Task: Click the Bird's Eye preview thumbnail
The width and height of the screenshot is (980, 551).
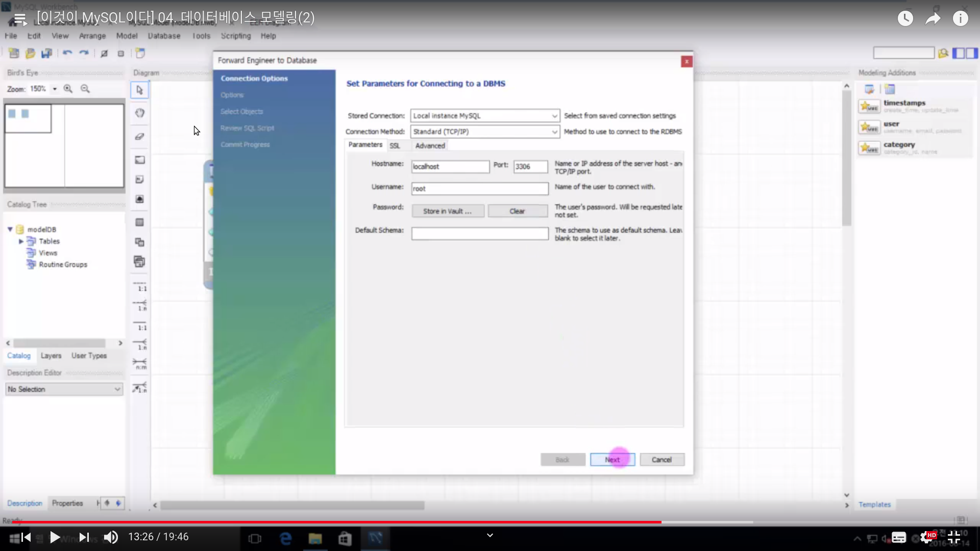Action: pyautogui.click(x=64, y=146)
